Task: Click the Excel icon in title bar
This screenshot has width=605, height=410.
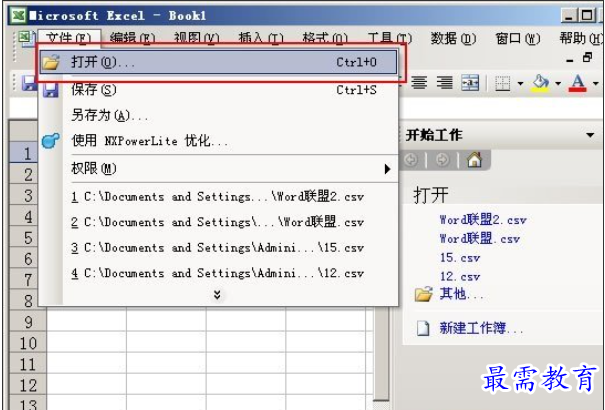Action: tap(18, 16)
